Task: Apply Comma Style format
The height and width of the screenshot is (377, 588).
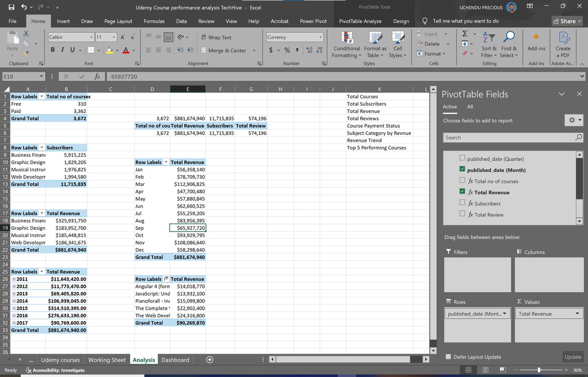Action: pyautogui.click(x=297, y=50)
